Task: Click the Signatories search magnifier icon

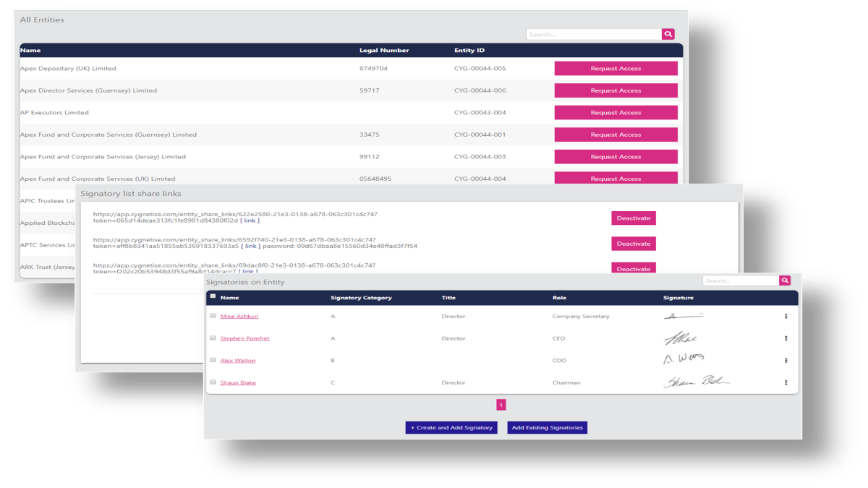Action: pos(785,281)
